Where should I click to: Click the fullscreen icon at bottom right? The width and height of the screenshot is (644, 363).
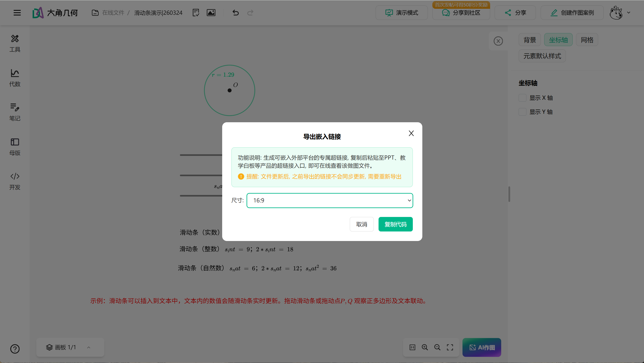[450, 347]
